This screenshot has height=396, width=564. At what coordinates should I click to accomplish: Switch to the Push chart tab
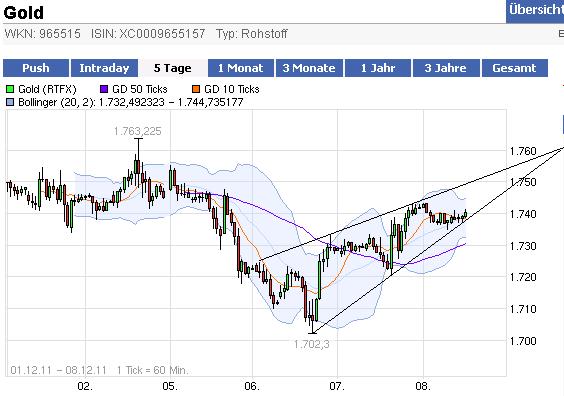point(36,68)
